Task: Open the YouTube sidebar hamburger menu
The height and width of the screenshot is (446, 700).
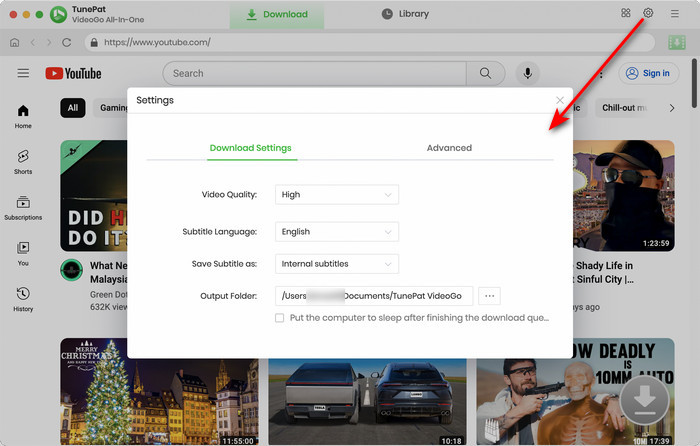Action: (x=23, y=73)
